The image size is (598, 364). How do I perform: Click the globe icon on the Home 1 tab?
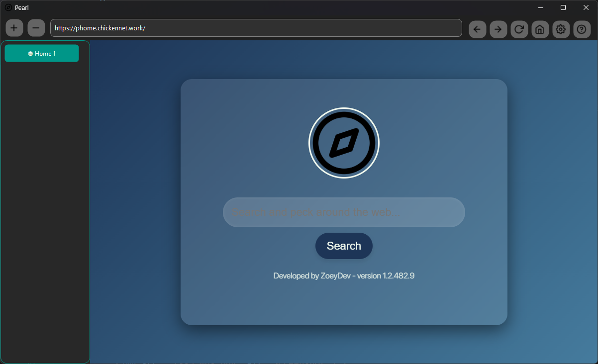[x=29, y=53]
